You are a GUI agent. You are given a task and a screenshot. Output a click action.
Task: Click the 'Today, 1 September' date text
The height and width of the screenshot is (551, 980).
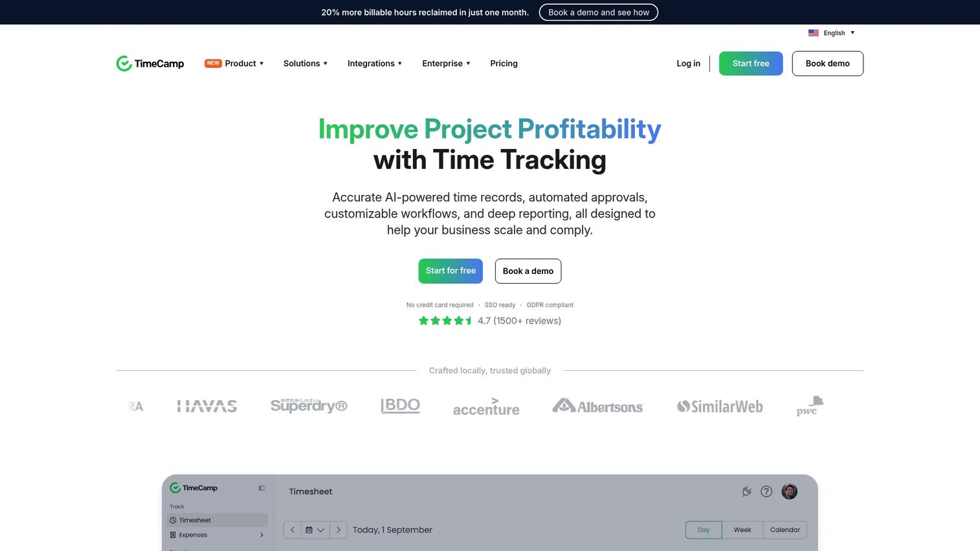coord(392,530)
